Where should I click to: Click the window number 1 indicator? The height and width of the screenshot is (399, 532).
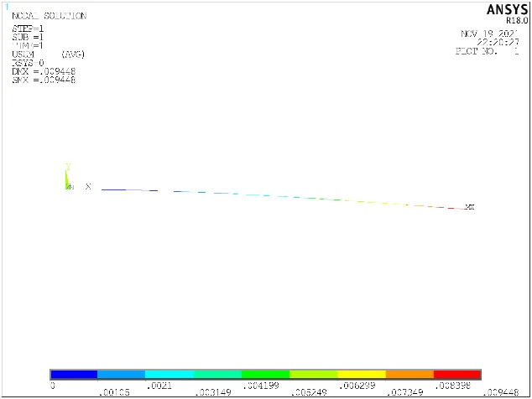[x=7, y=7]
